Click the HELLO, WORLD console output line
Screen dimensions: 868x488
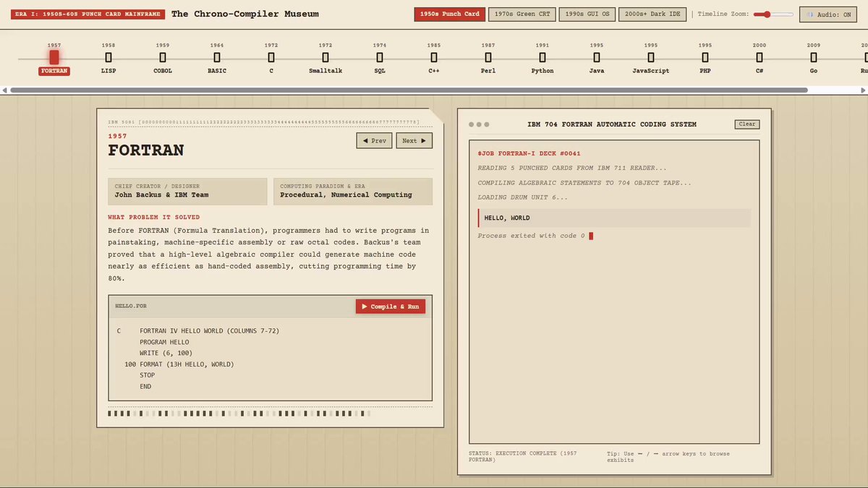coord(614,218)
